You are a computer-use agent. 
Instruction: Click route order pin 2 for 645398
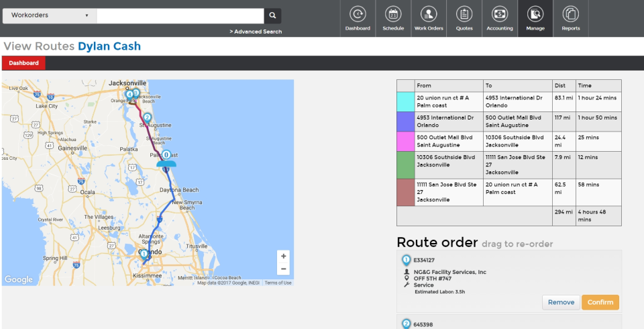406,324
